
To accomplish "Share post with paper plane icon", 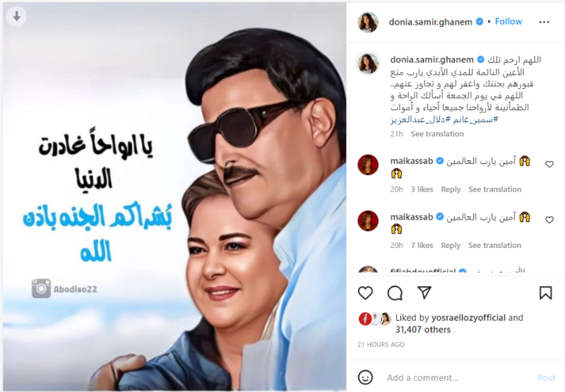I will click(x=424, y=292).
